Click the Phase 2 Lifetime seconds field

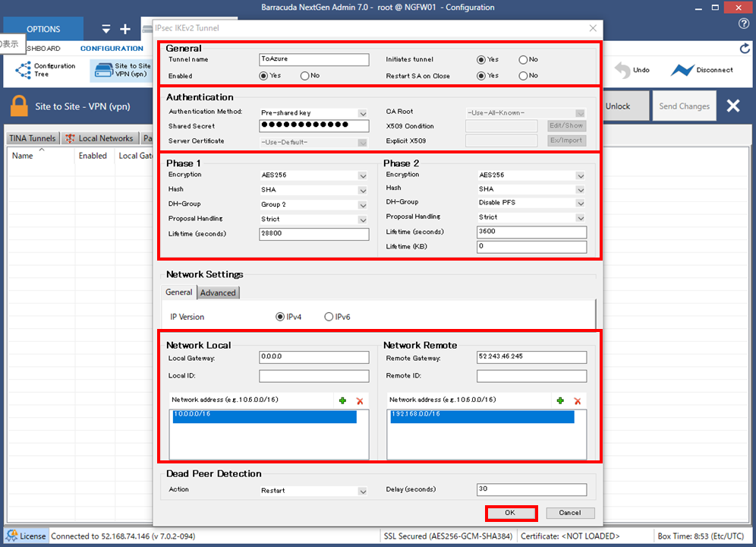pyautogui.click(x=532, y=232)
